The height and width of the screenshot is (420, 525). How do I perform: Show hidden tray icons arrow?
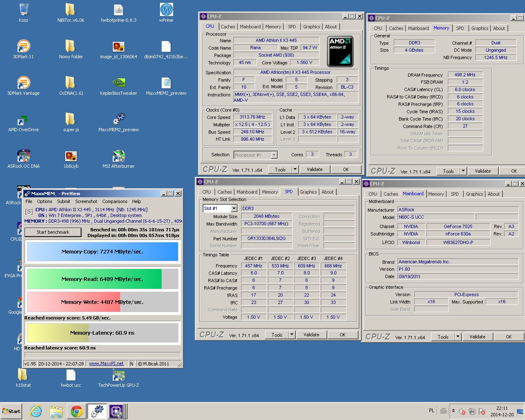click(453, 411)
